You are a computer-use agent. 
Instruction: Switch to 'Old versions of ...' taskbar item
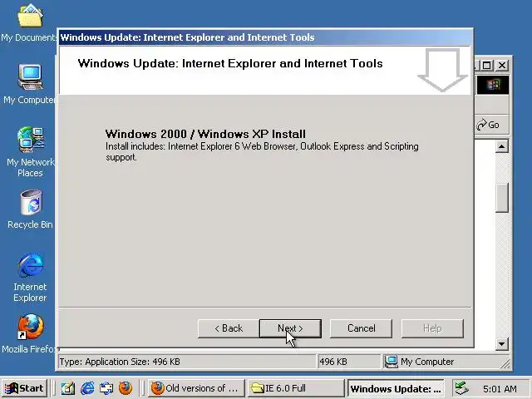click(x=196, y=388)
